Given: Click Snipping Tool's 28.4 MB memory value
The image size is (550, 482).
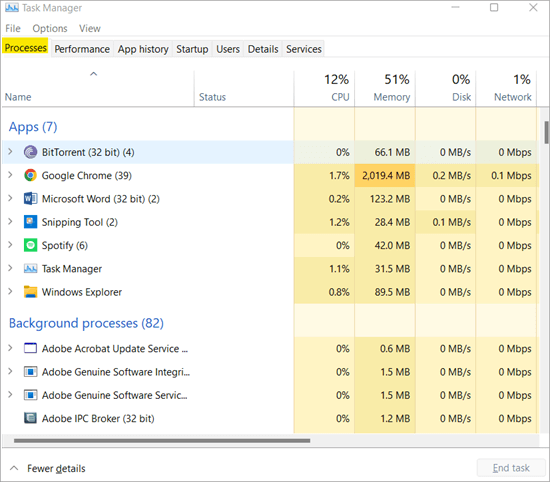Looking at the screenshot, I should [392, 222].
